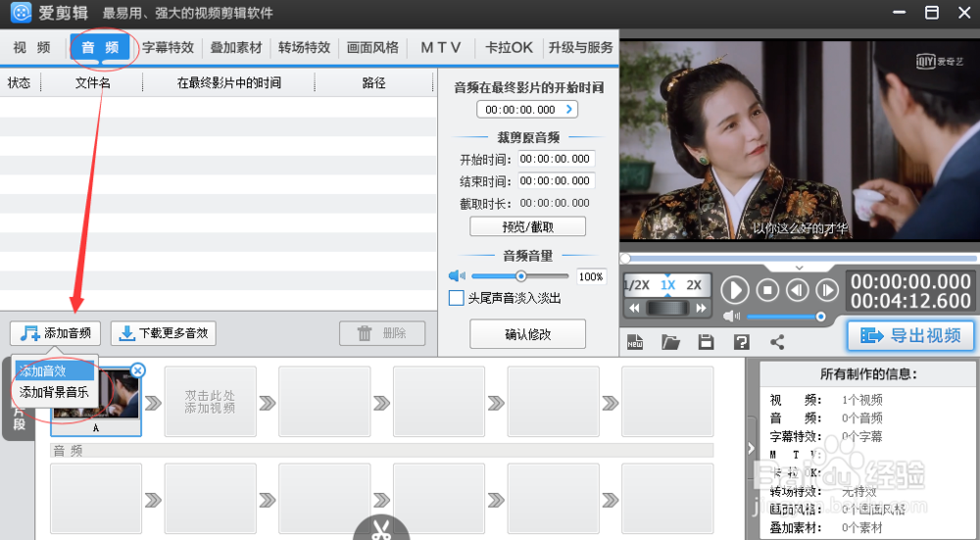Choose 添加音效 from the popup menu
This screenshot has height=540, width=980.
click(x=54, y=371)
